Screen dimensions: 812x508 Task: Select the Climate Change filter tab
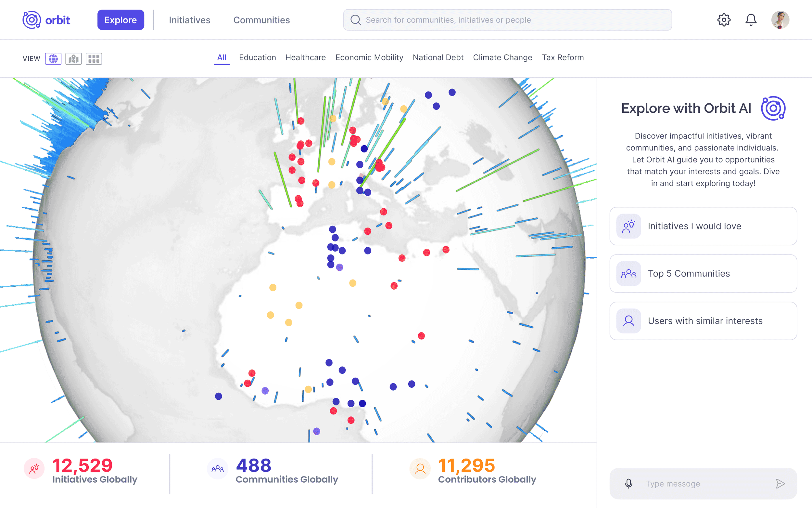pyautogui.click(x=502, y=58)
